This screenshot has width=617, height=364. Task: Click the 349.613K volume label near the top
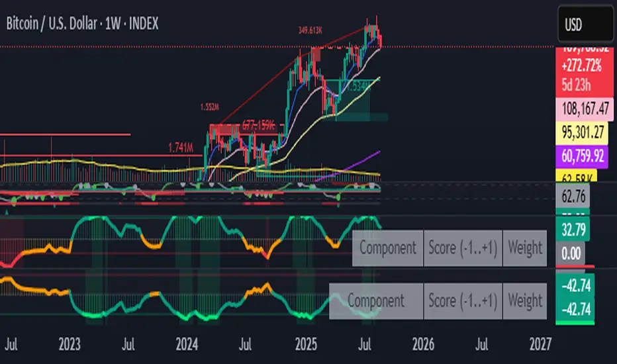click(x=310, y=30)
